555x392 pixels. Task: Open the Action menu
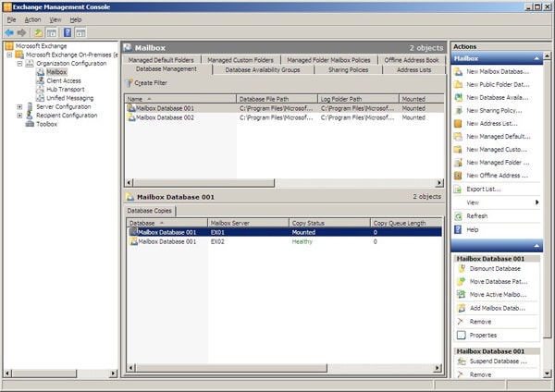[32, 19]
